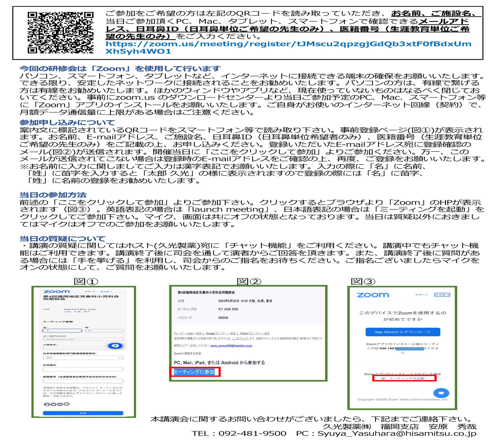Image resolution: width=493 pixels, height=448 pixels.
Task: Open the zoom.us meeting register URL
Action: pyautogui.click(x=288, y=47)
